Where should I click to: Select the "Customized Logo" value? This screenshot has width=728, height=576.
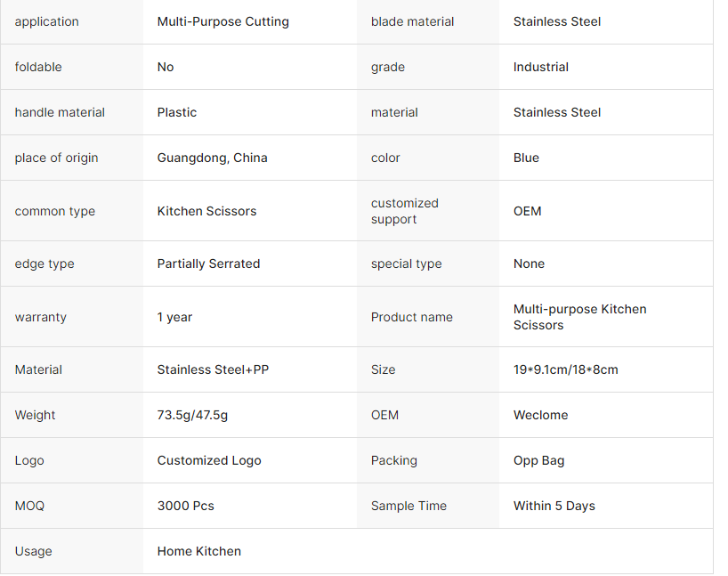click(209, 460)
